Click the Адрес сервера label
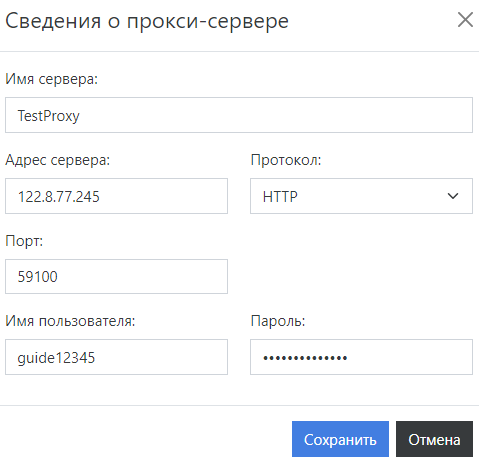This screenshot has height=463, width=479. (x=58, y=160)
